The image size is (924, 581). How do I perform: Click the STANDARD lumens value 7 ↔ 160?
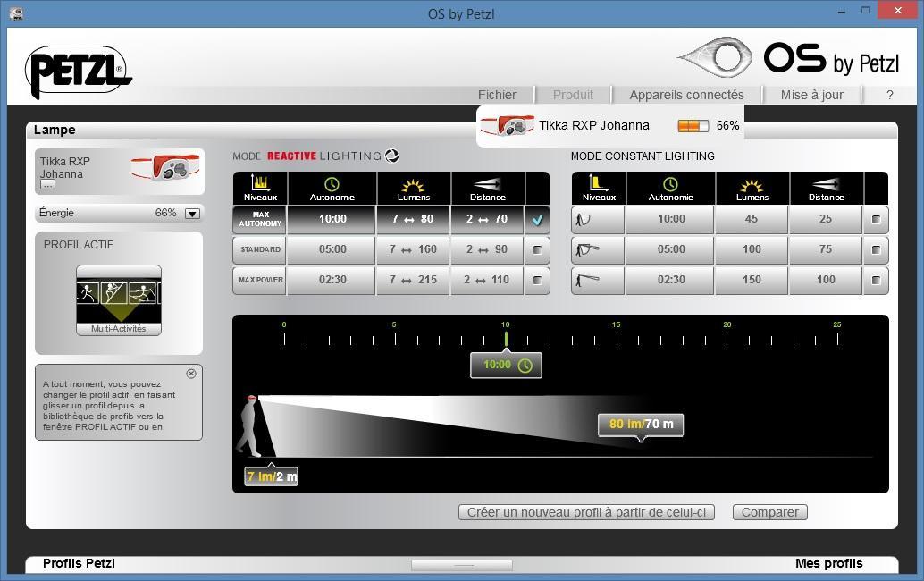tap(413, 250)
